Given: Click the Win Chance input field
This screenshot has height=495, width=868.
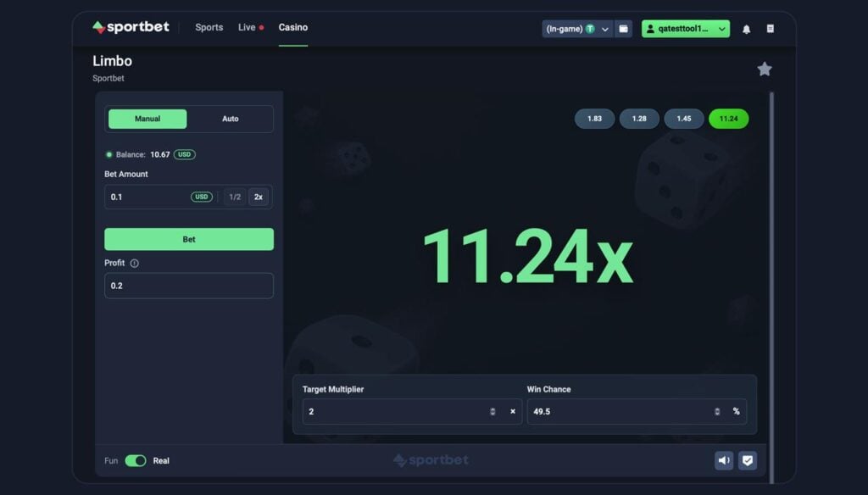Looking at the screenshot, I should (x=637, y=411).
